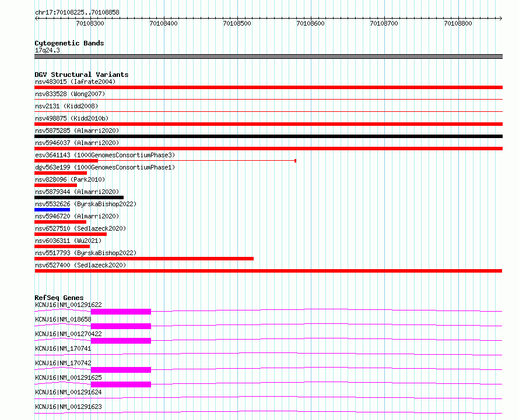The width and height of the screenshot is (519, 420).
Task: Click ruler position 70108700
Action: (384, 23)
